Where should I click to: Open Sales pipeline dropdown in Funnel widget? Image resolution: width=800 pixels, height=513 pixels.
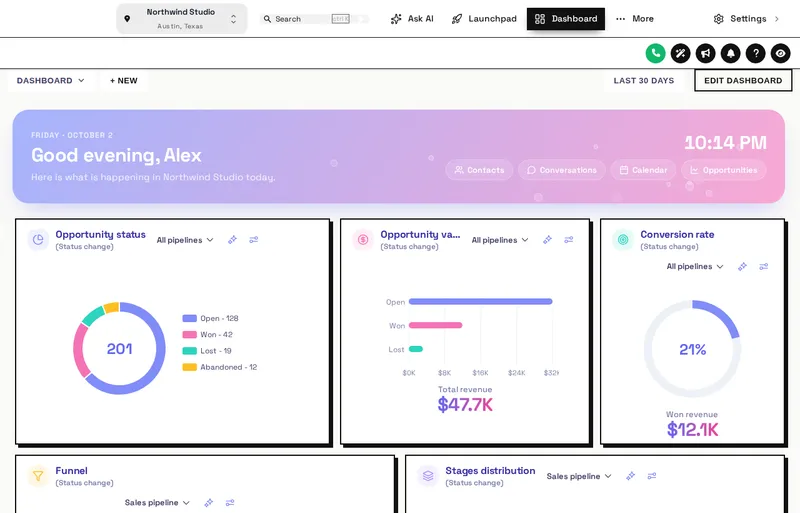[157, 503]
